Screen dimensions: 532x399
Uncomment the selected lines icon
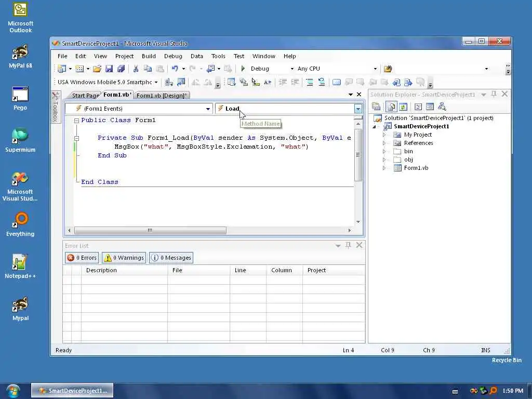tap(321, 82)
